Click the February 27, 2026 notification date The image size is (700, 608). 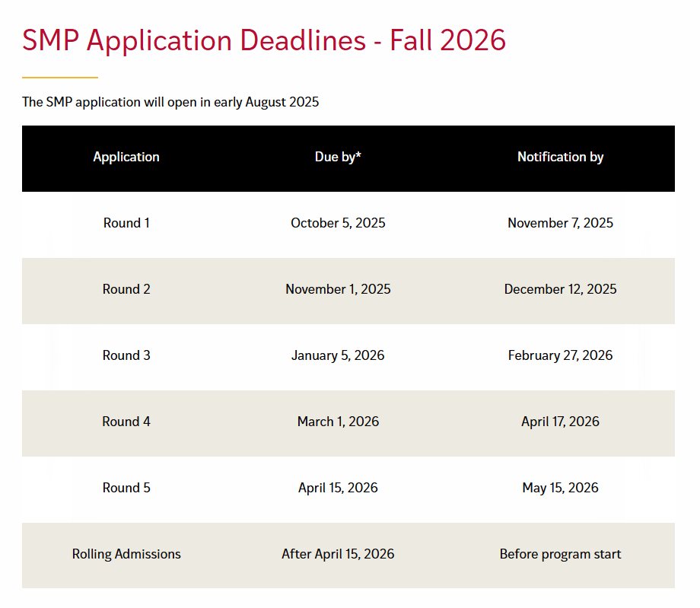point(560,355)
